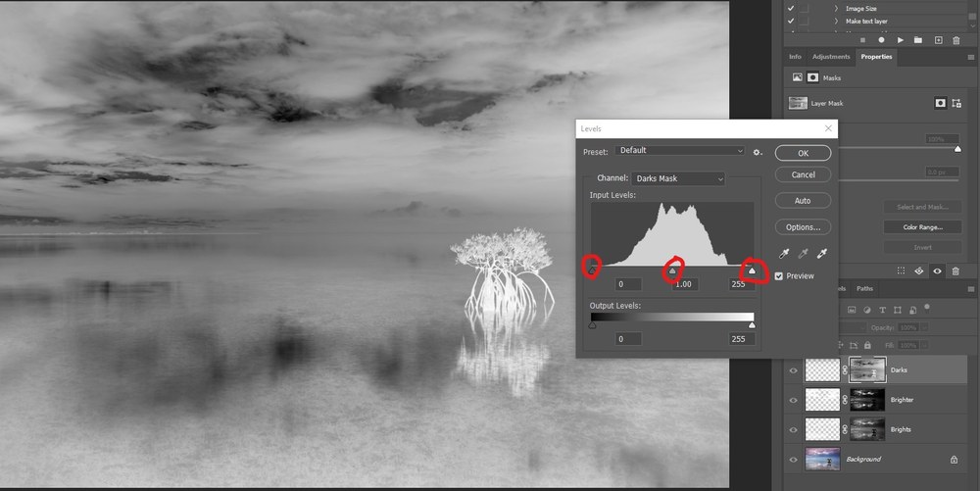Switch to the Paths tab
Image resolution: width=980 pixels, height=491 pixels.
point(865,288)
